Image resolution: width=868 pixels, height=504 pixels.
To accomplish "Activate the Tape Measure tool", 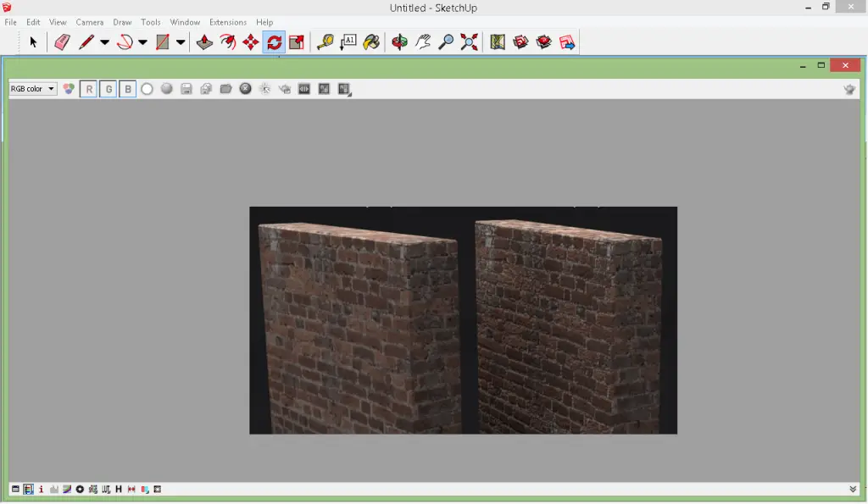I will [325, 41].
